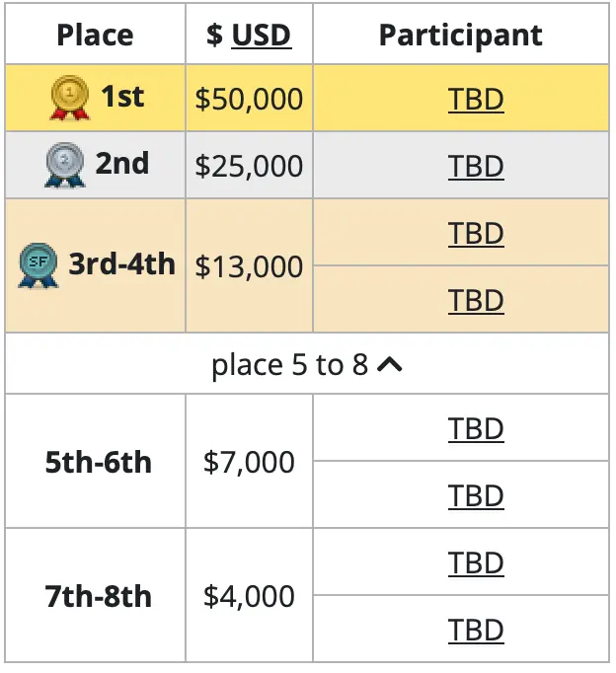Select the $50,000 prize cell
The width and height of the screenshot is (616, 673).
click(x=249, y=98)
